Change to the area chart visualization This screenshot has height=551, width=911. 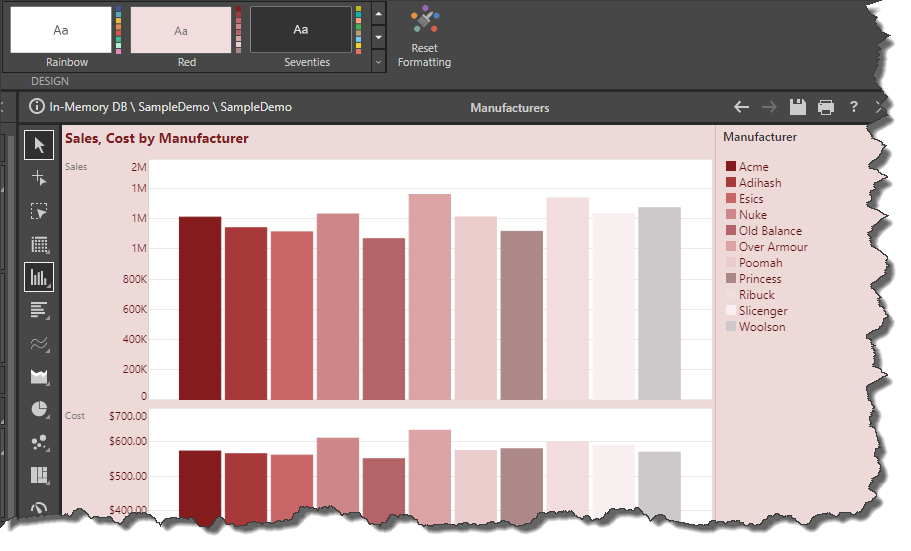tap(39, 376)
